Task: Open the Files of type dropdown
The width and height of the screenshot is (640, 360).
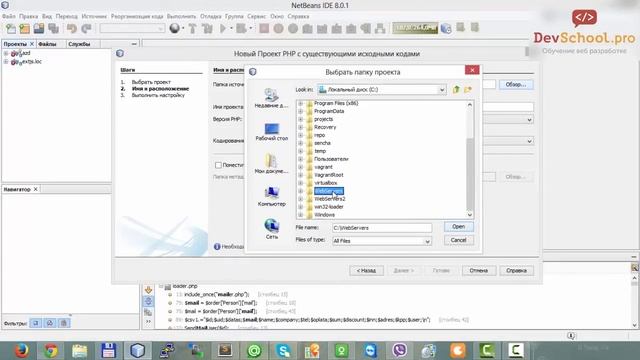Action: point(427,241)
